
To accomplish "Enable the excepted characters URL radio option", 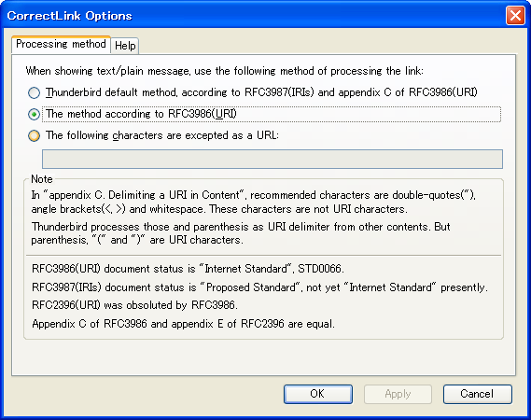I will pyautogui.click(x=34, y=135).
